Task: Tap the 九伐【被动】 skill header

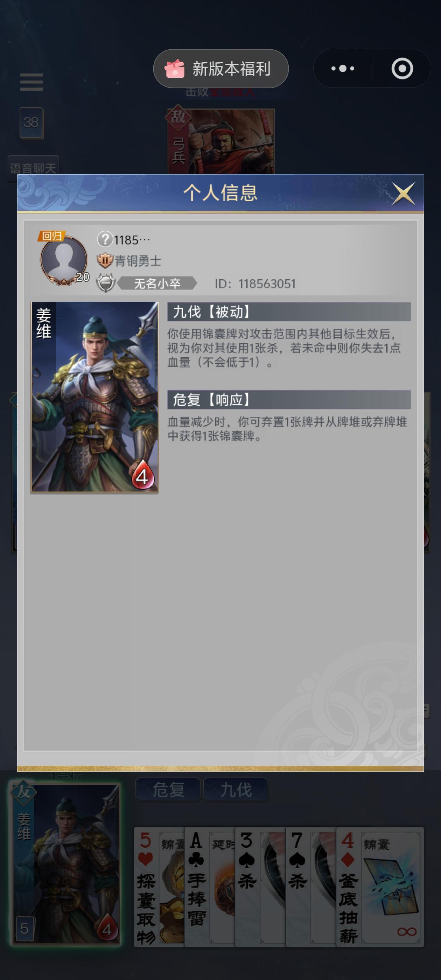Action: (x=289, y=312)
